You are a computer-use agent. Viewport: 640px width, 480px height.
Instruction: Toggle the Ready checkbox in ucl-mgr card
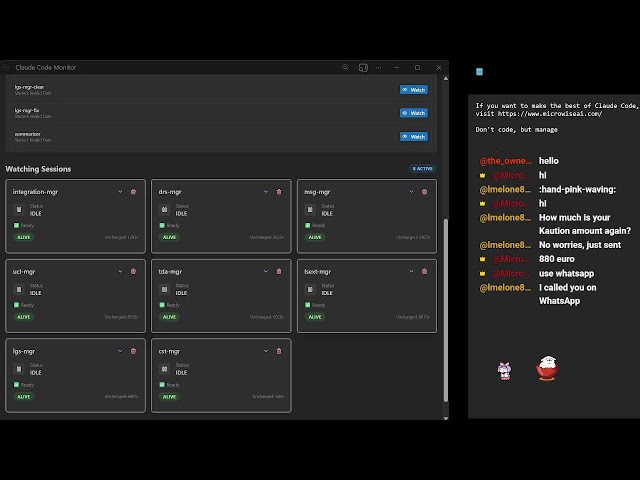(16, 305)
